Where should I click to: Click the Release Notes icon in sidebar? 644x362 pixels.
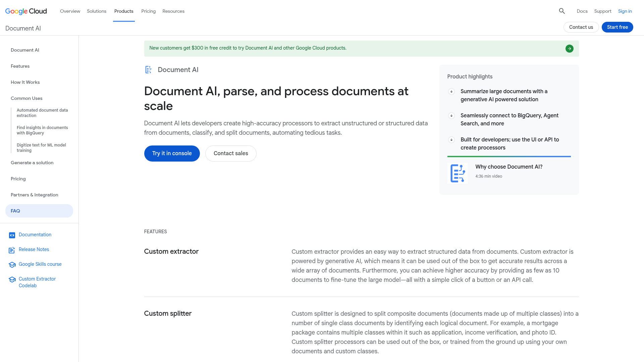[12, 250]
